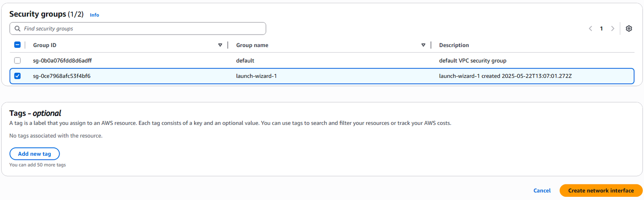Select the sg-0b0a076fdd8d6adff row
Image resolution: width=644 pixels, height=200 pixels.
[x=322, y=61]
